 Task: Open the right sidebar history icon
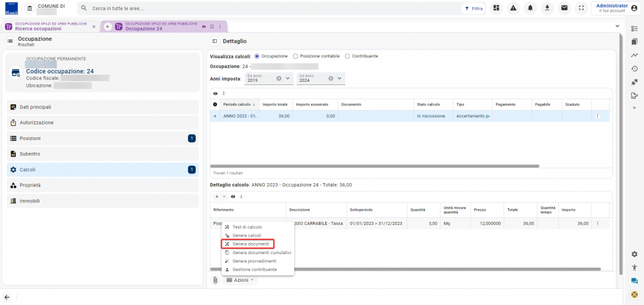634,68
